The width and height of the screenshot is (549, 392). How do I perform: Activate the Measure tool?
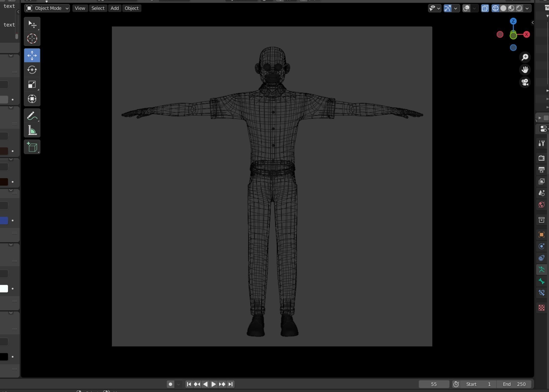[x=32, y=130]
